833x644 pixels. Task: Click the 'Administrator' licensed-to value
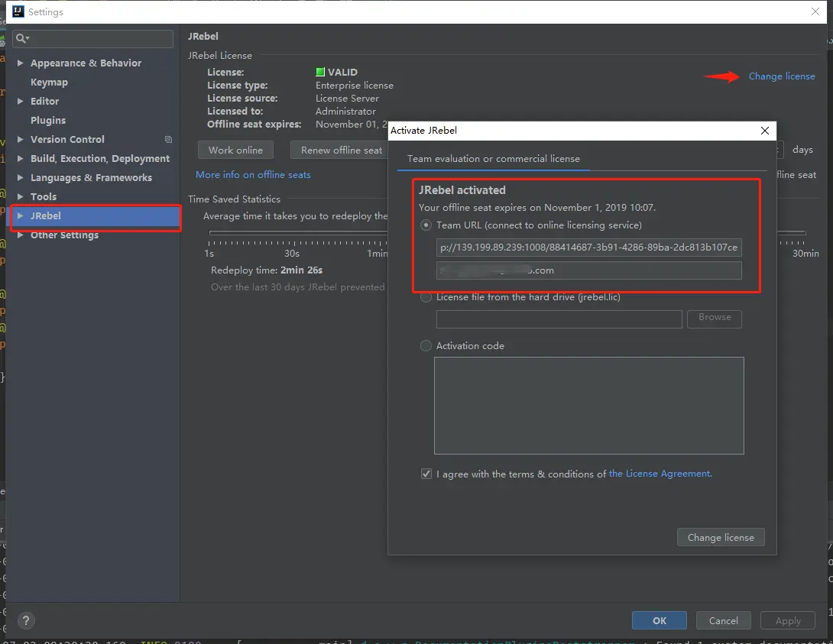click(345, 112)
